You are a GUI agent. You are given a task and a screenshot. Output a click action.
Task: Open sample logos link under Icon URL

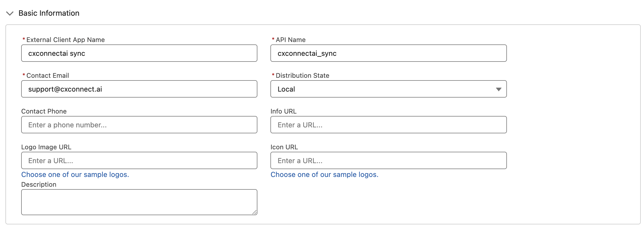[324, 175]
